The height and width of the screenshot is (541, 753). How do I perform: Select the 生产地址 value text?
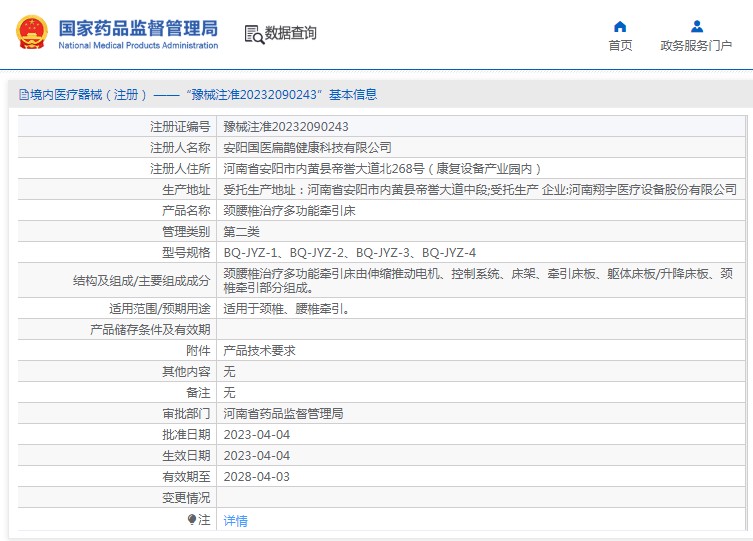pyautogui.click(x=480, y=190)
